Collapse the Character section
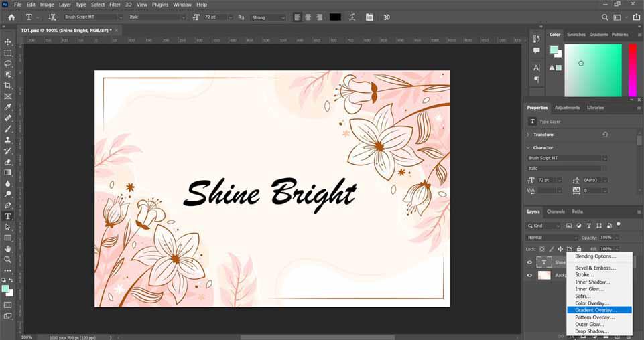The height and width of the screenshot is (340, 644). point(528,147)
